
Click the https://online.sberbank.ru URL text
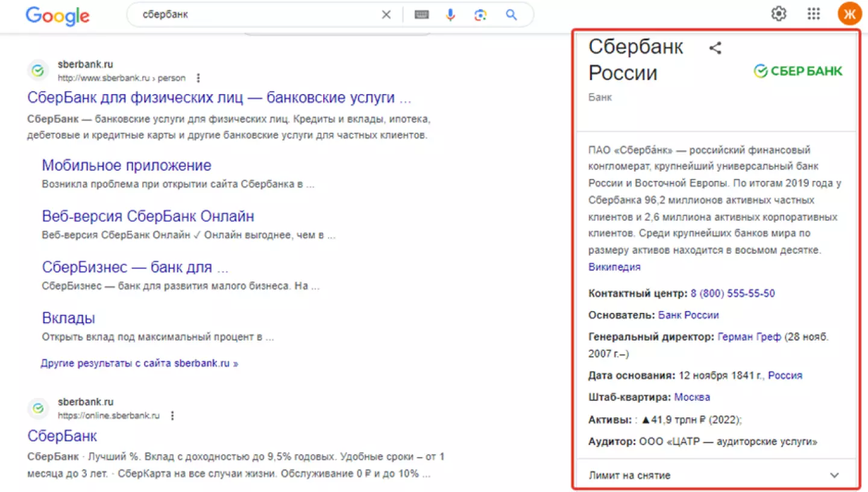pos(108,415)
